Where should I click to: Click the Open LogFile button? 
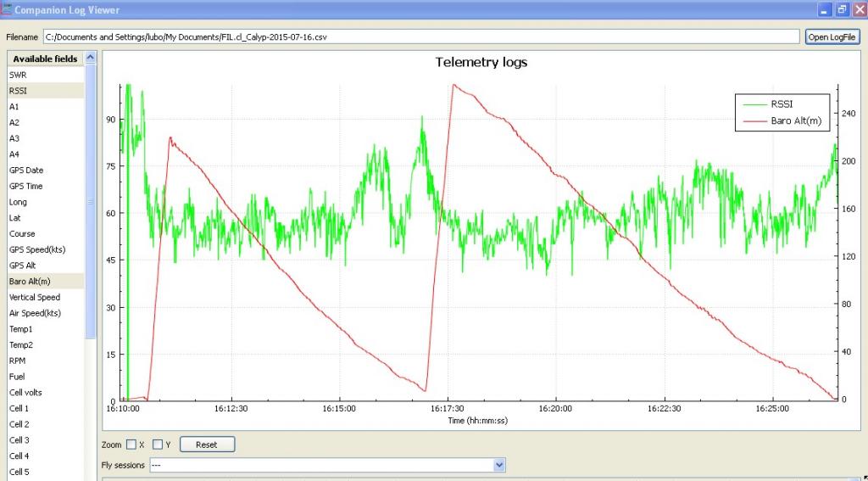pos(833,37)
